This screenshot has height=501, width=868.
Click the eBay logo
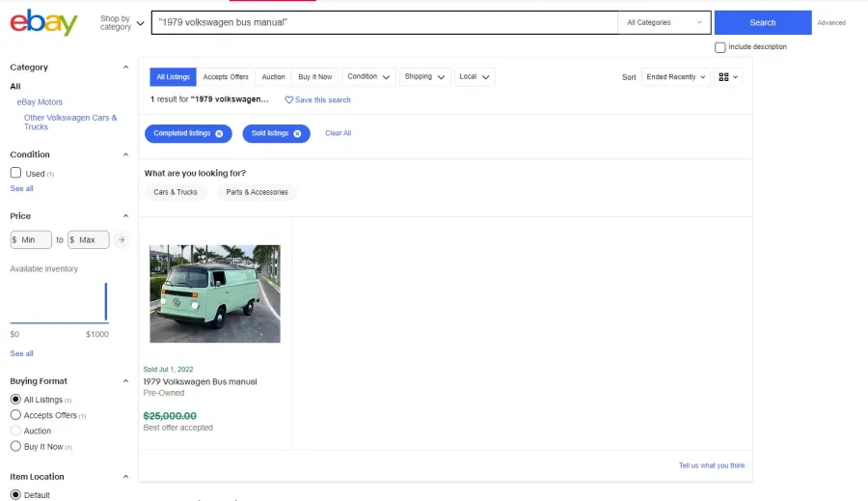(43, 22)
